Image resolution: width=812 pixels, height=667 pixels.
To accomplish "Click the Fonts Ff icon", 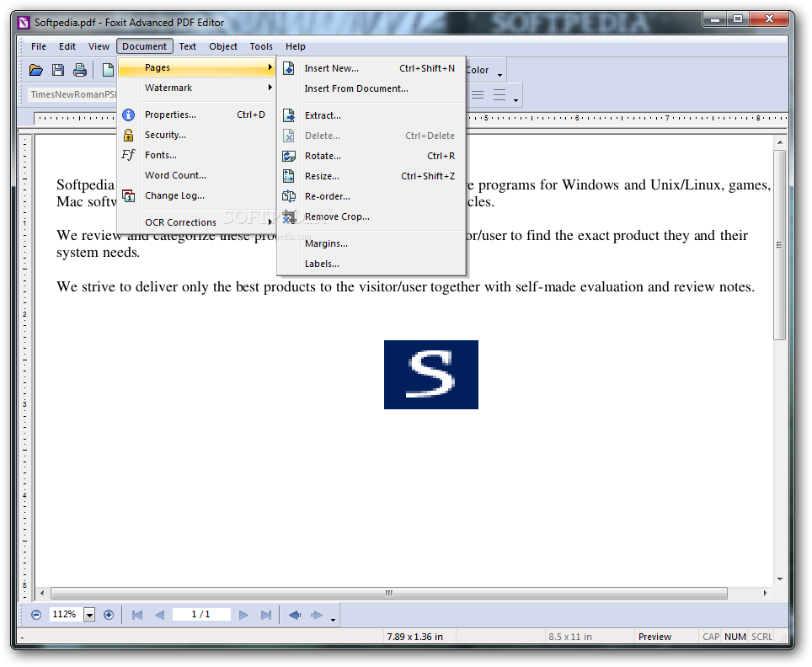I will [x=128, y=155].
